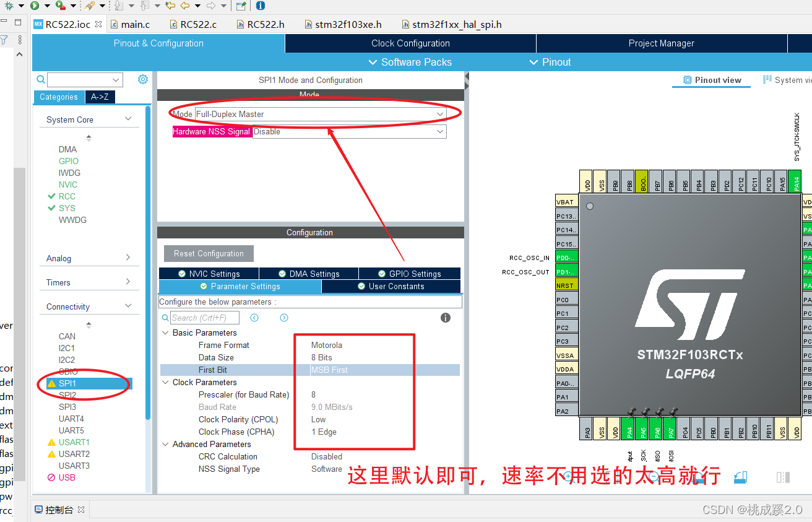Click the Clock Polarity value Low
The image size is (812, 522).
pos(318,419)
